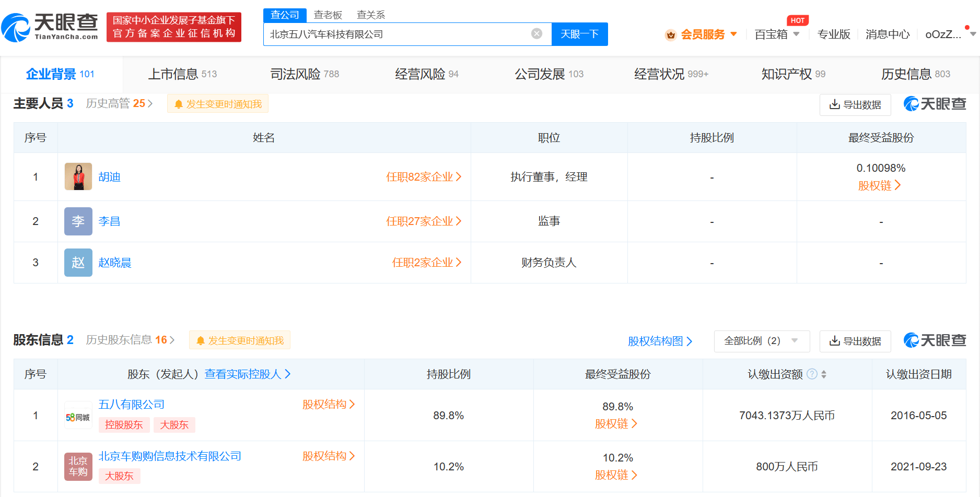Clear the search box with the X icon
The width and height of the screenshot is (980, 497).
[x=536, y=34]
